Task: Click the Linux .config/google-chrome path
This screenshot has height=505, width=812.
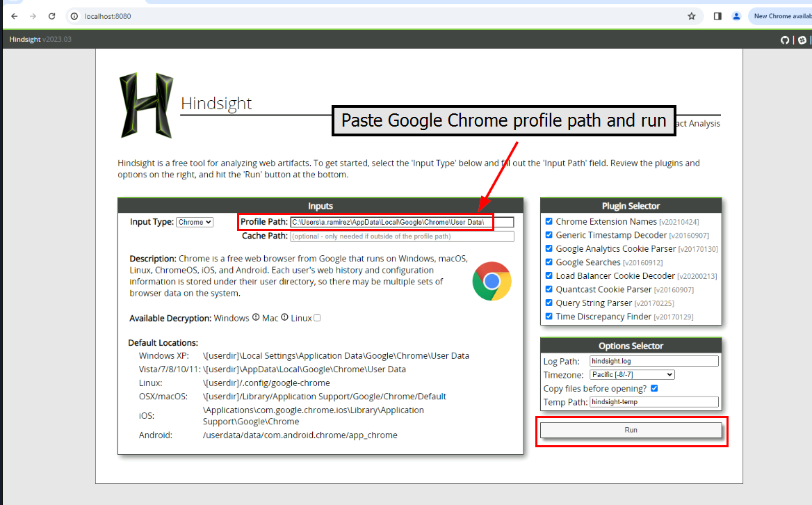Action: click(x=266, y=383)
